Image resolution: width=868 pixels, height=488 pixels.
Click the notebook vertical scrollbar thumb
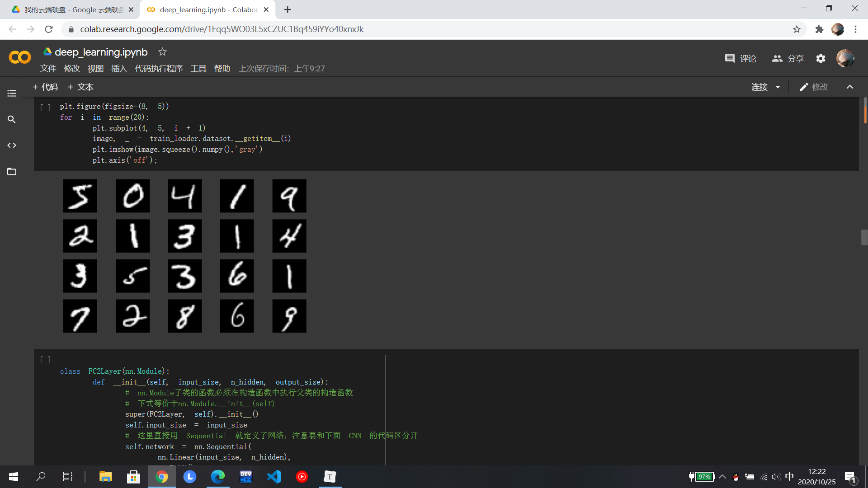[x=864, y=237]
